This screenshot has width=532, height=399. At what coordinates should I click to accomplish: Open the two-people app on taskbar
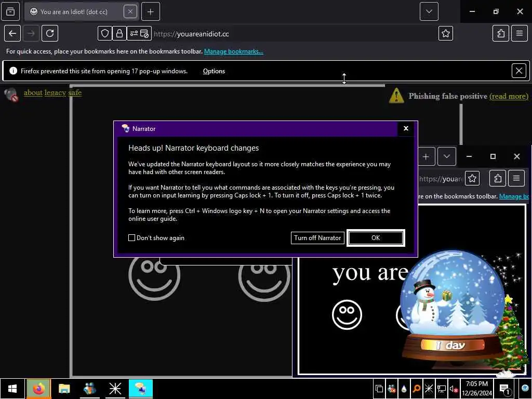click(89, 389)
